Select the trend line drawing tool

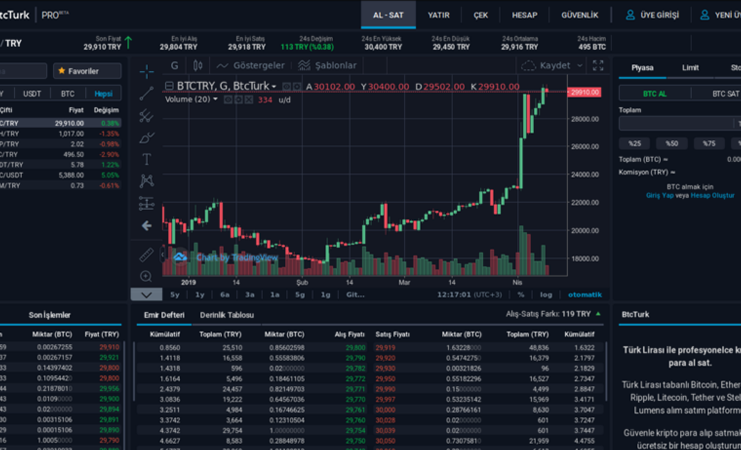point(146,94)
